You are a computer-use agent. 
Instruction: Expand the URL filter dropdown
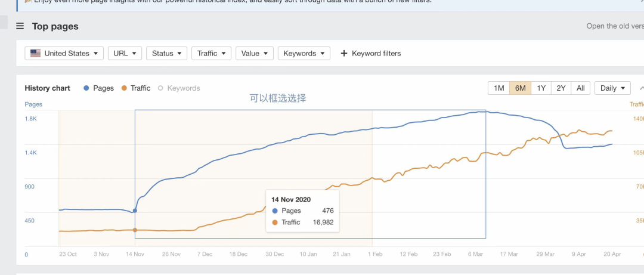point(125,54)
